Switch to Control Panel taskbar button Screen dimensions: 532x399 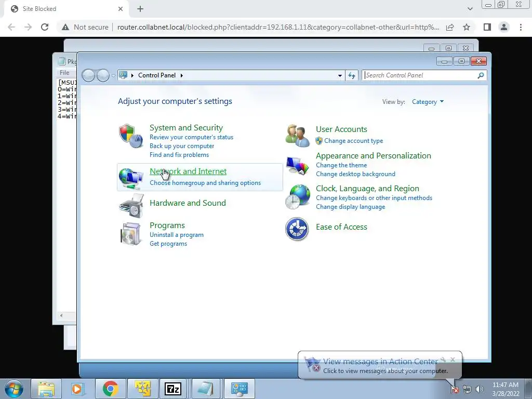tap(240, 389)
